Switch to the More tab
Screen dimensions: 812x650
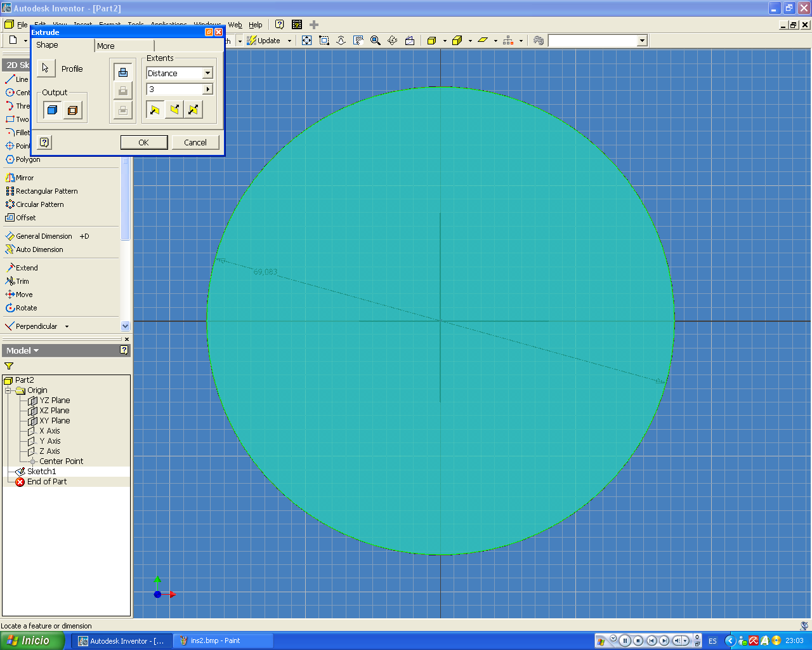click(124, 46)
